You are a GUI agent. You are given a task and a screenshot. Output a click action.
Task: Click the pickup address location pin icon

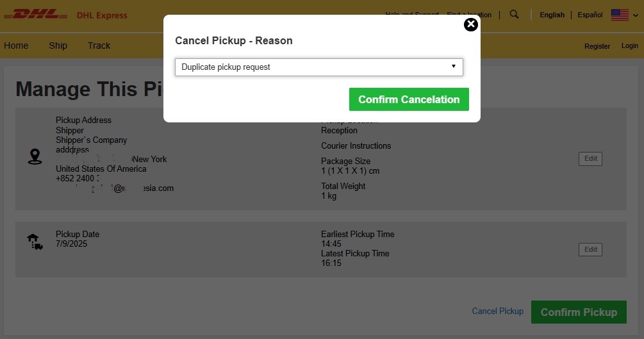point(35,156)
